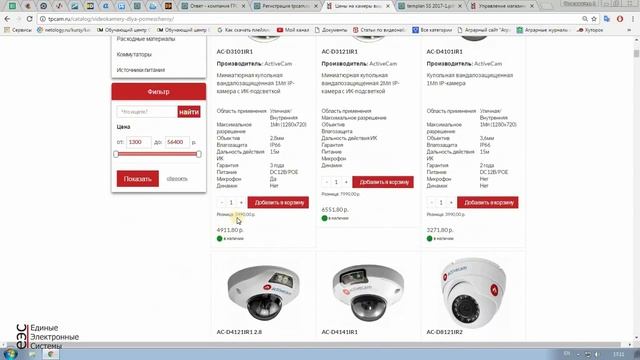Open the AC-D4101IR1 product title
Screen dimensions: 640x360
[x=444, y=52]
